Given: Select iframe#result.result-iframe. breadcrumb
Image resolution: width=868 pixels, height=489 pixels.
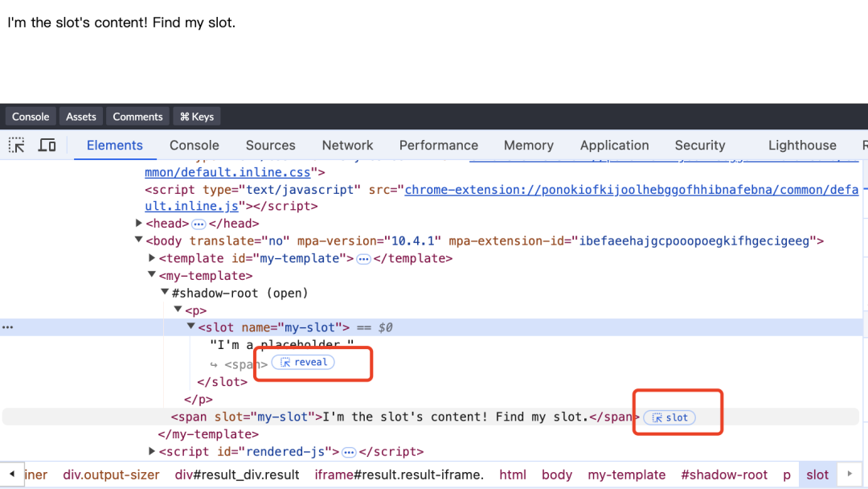Looking at the screenshot, I should (399, 475).
